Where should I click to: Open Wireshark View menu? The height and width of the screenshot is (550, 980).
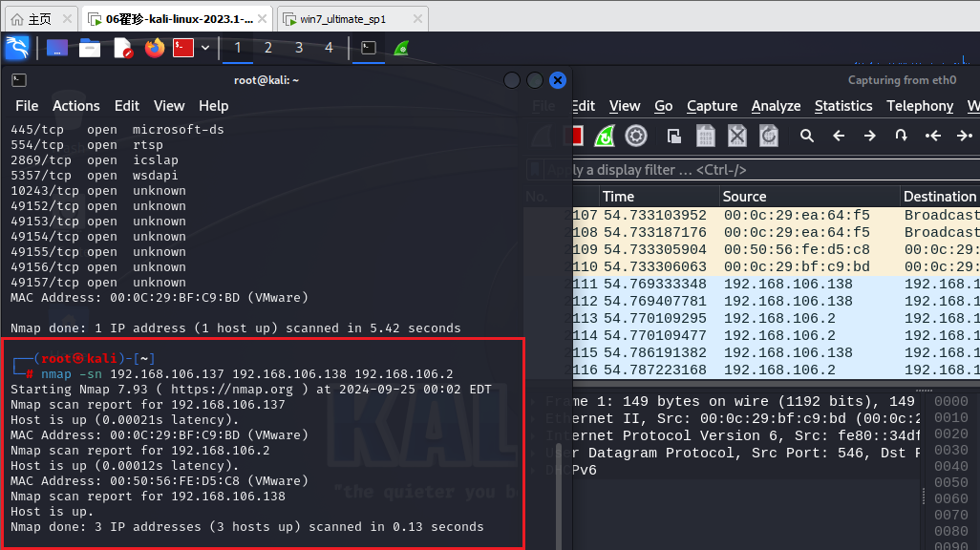click(625, 106)
